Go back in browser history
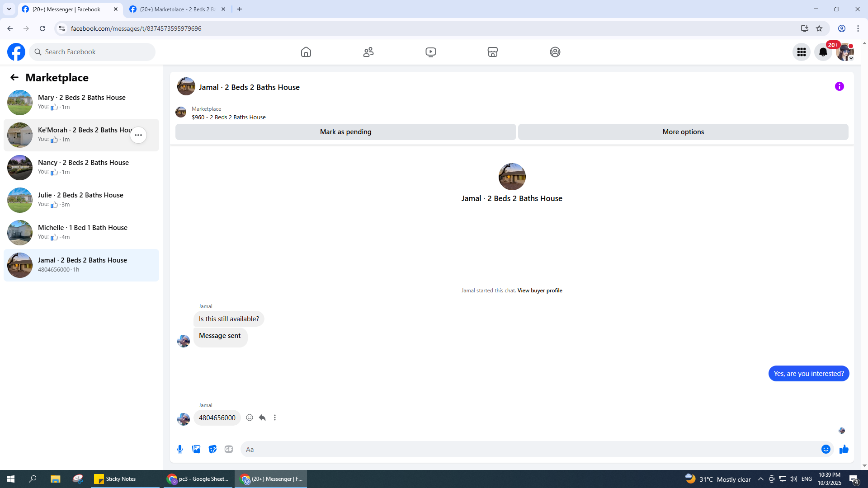 coord(10,28)
